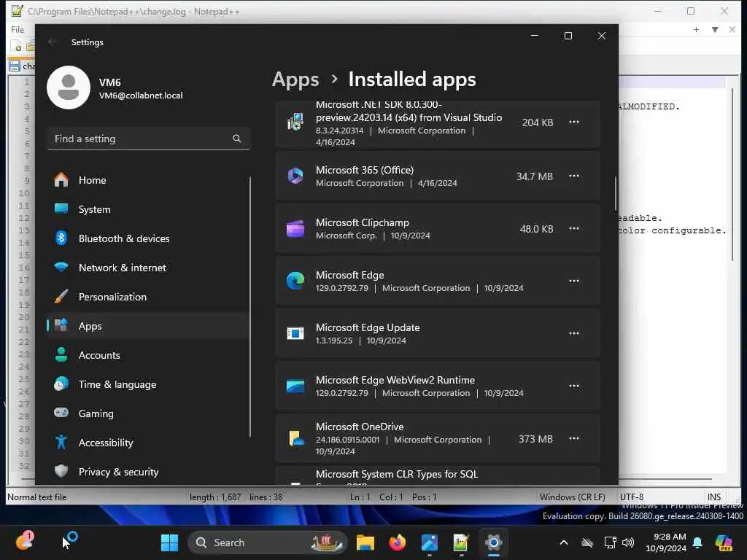Show hidden tray icons chevron
747x560 pixels.
click(564, 542)
